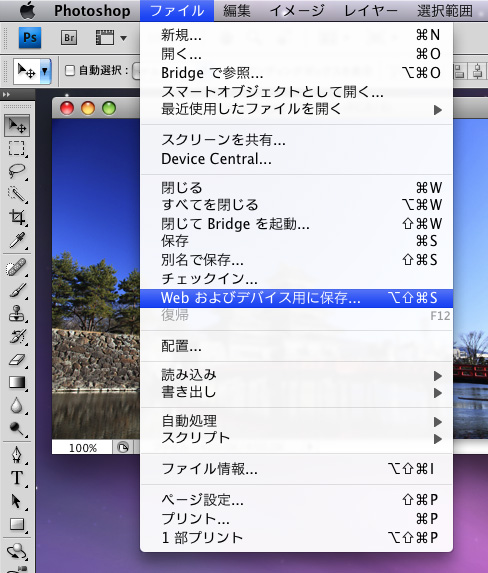
Task: Click the document status preview icon
Action: 123,447
